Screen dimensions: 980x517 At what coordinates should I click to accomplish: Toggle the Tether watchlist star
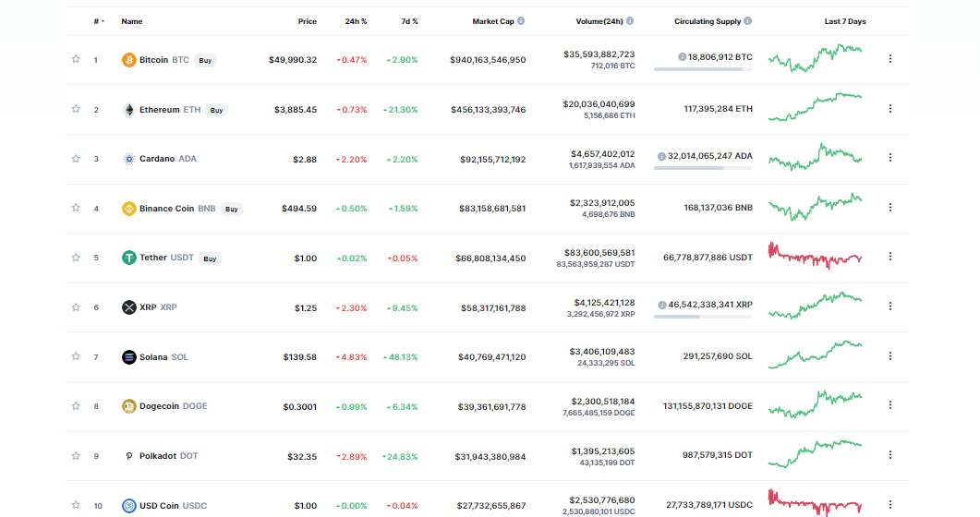(x=76, y=258)
